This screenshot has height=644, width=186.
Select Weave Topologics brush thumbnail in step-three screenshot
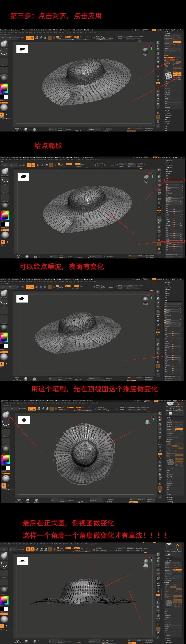tap(4, 44)
